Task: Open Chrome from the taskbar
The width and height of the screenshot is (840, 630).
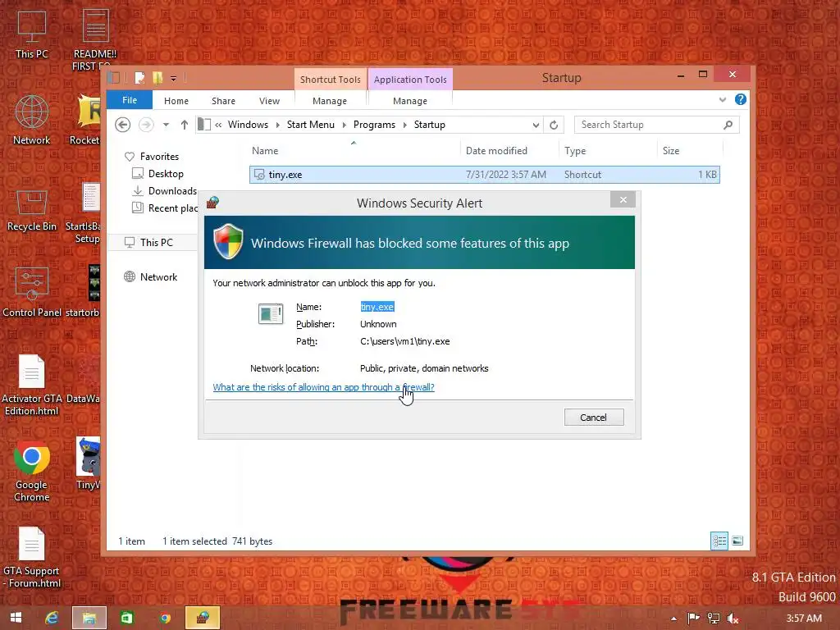Action: click(165, 618)
